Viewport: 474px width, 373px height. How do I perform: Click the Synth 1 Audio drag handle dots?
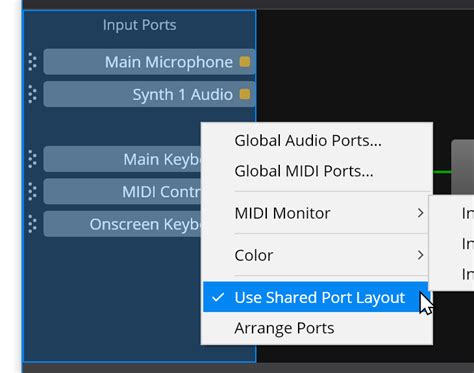click(32, 94)
